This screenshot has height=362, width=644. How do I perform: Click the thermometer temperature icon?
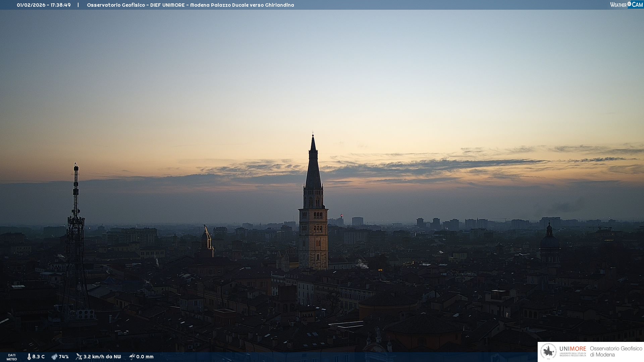[29, 357]
